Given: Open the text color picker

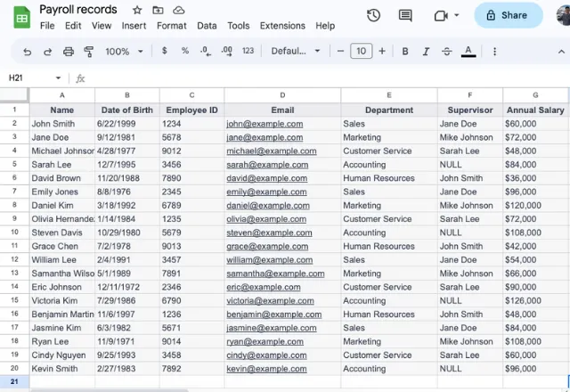Looking at the screenshot, I should (468, 52).
